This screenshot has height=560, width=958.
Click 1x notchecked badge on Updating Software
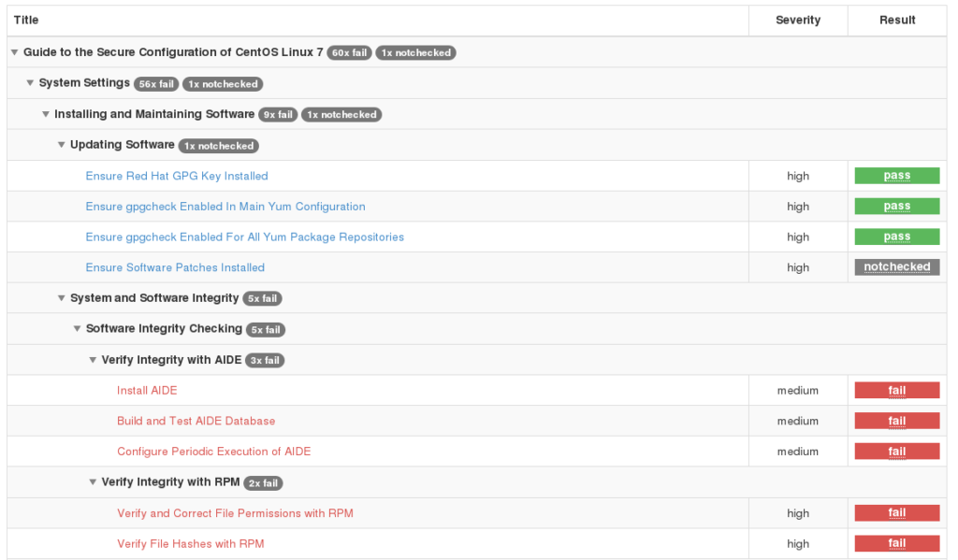(219, 145)
